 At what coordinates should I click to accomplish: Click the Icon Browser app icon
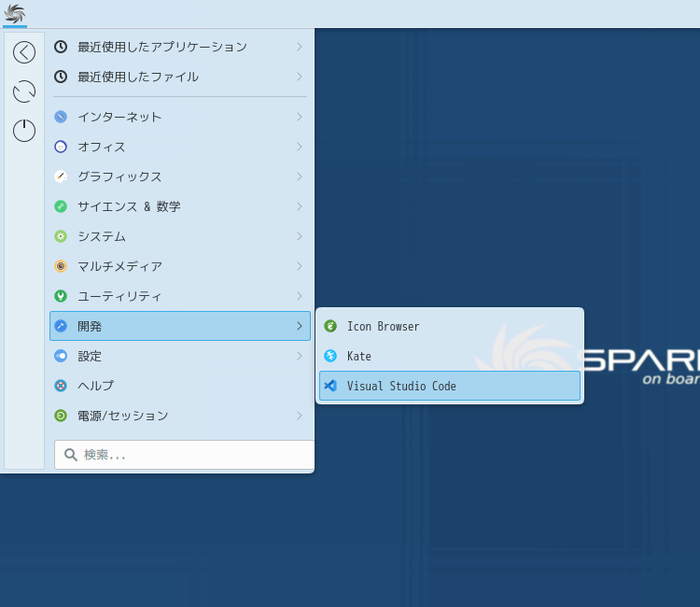(330, 326)
